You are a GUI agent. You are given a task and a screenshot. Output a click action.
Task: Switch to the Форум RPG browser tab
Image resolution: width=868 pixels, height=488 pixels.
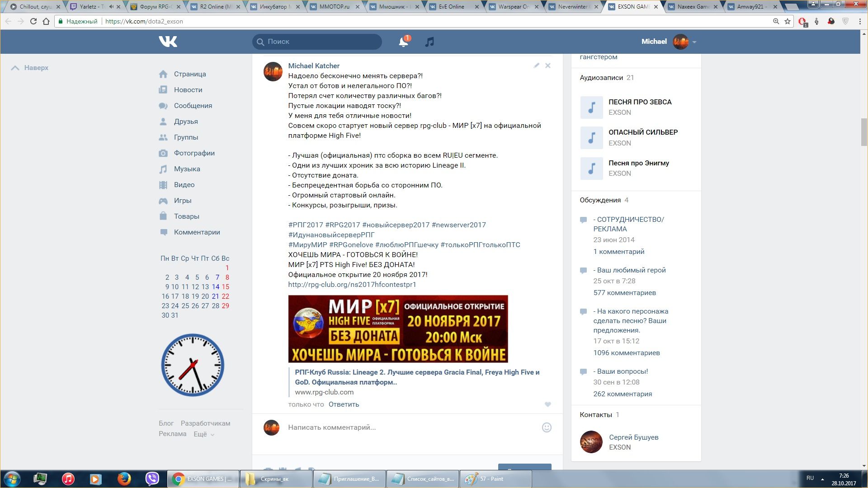[155, 7]
